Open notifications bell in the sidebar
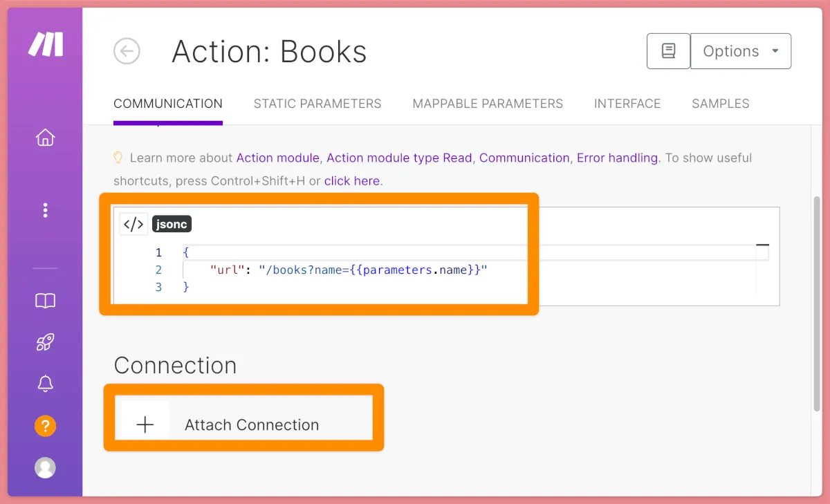This screenshot has height=504, width=830. tap(45, 384)
